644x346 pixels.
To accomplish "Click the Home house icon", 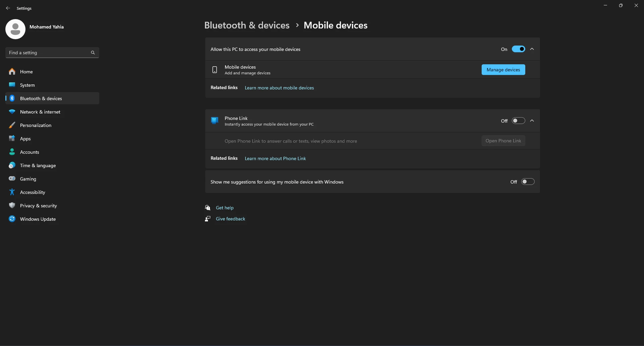I will click(12, 71).
